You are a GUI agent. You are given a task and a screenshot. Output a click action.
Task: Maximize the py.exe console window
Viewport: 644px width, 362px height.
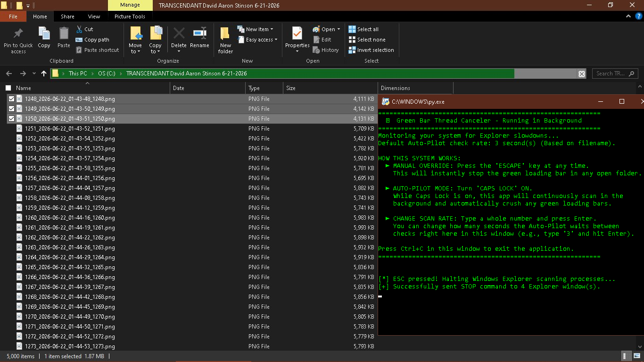click(622, 101)
